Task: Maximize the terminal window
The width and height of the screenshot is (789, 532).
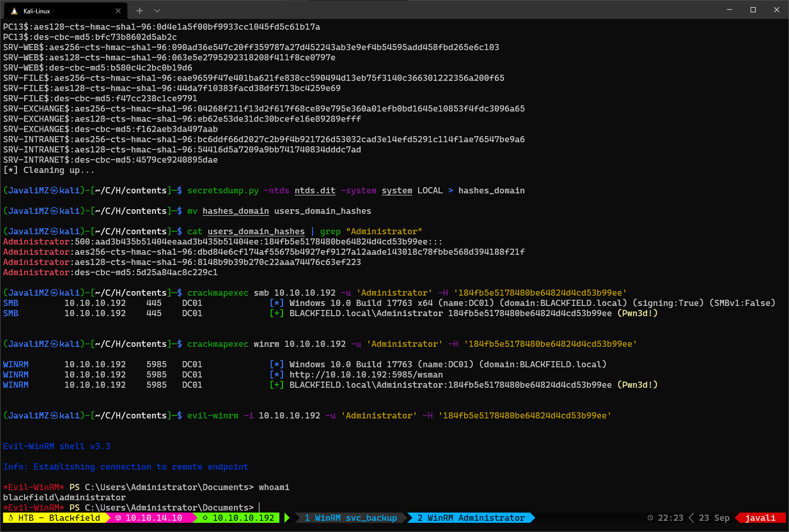Action: [x=753, y=10]
